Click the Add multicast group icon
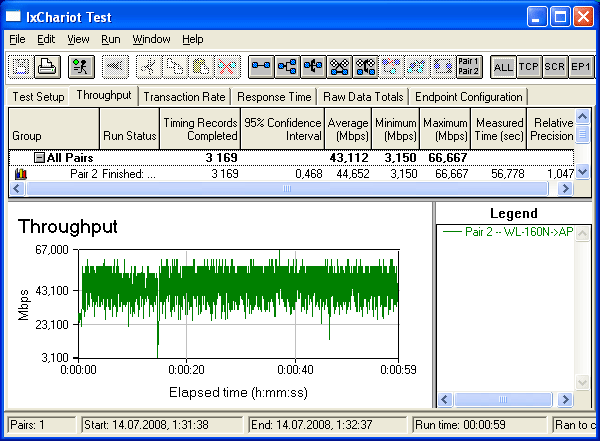The height and width of the screenshot is (441, 600). point(287,67)
